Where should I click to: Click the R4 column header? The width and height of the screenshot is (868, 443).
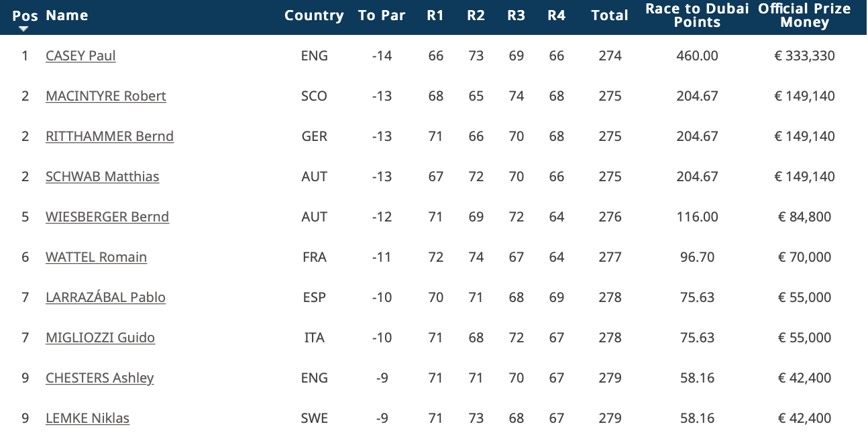click(556, 15)
